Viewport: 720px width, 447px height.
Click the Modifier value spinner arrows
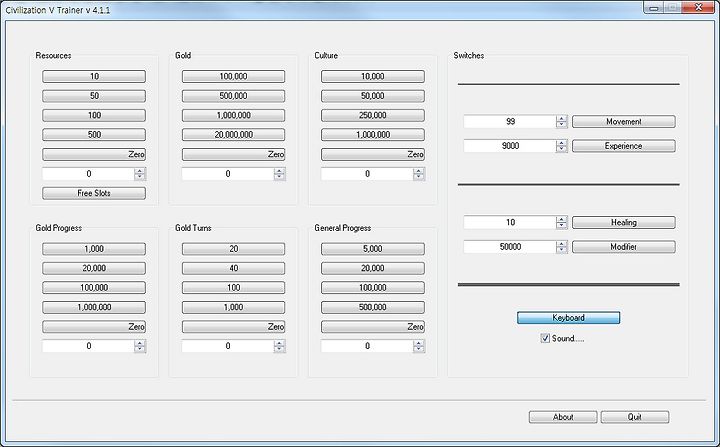click(x=561, y=247)
